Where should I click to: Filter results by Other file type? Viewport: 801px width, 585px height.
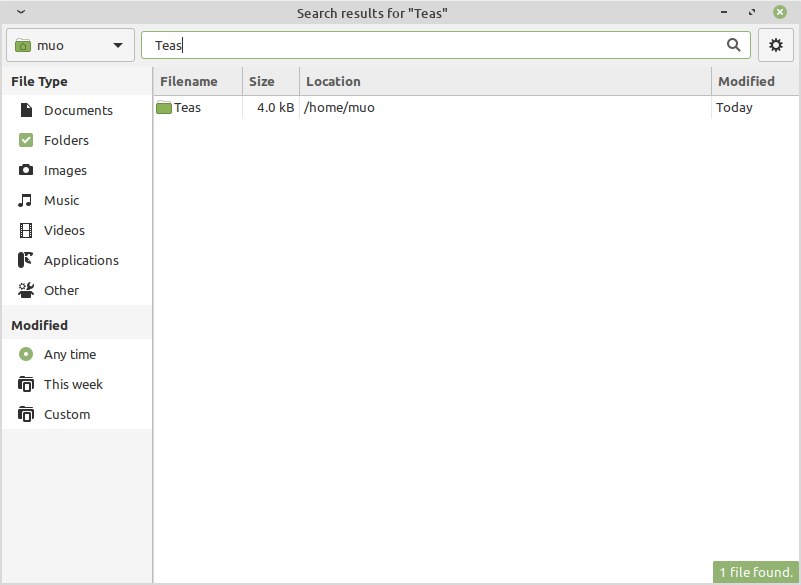tap(77, 290)
